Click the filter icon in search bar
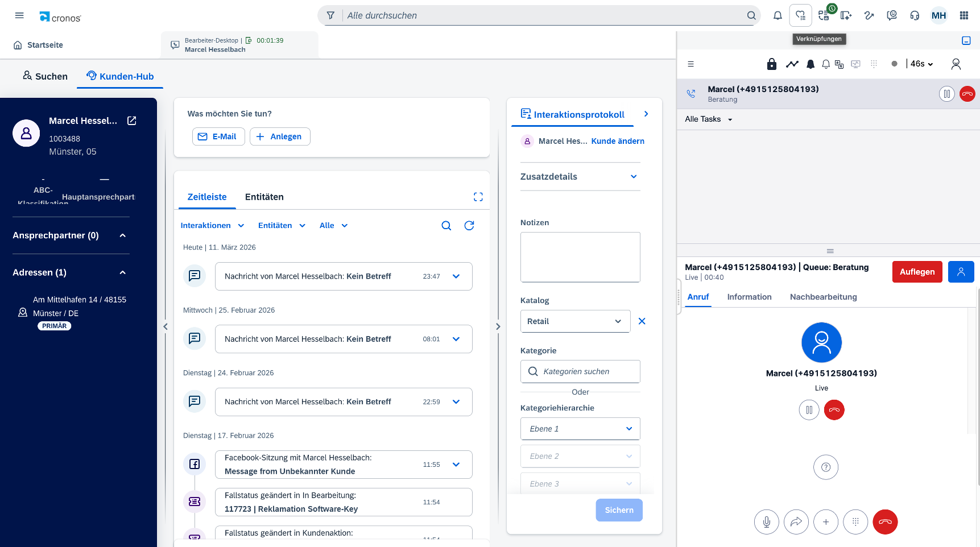 tap(330, 15)
